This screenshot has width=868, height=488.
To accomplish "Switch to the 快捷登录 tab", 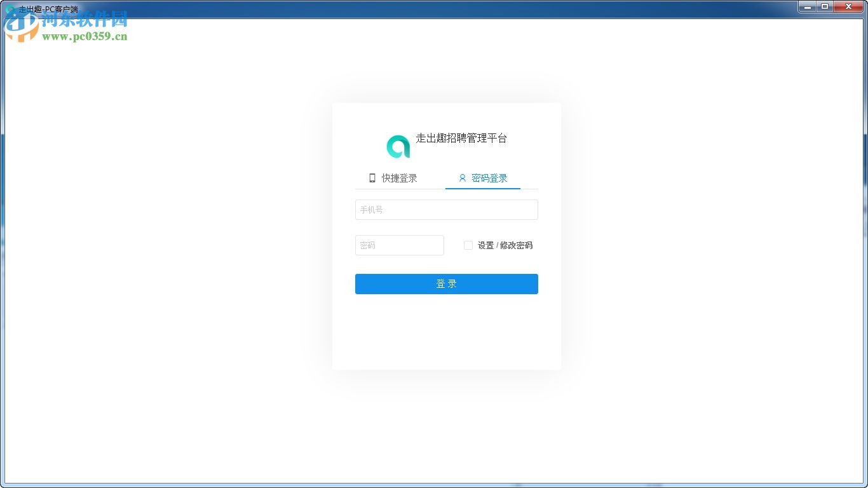I will tap(393, 179).
